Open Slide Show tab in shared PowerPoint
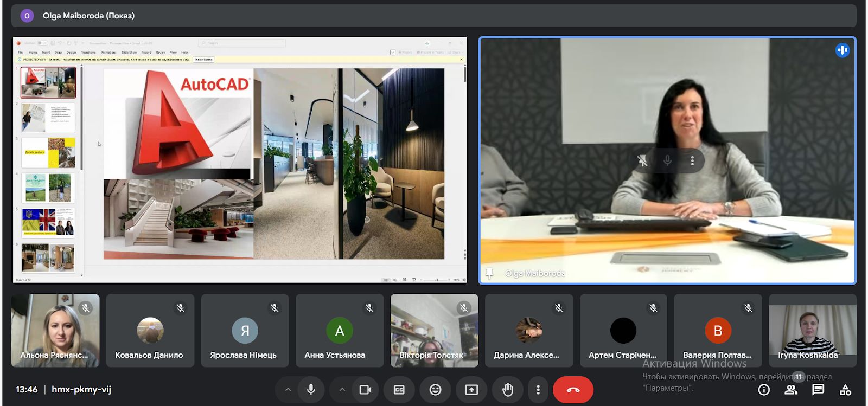This screenshot has height=406, width=868. [129, 53]
